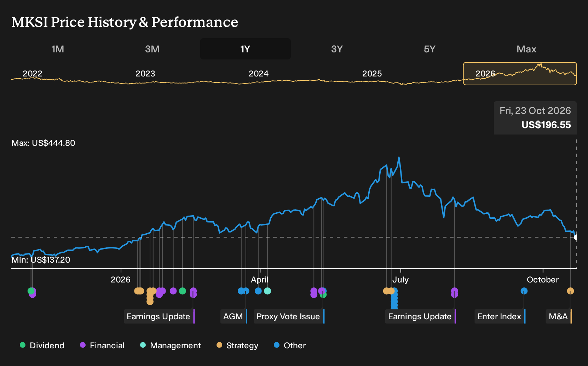Viewport: 588px width, 366px height.
Task: Click the April axis label
Action: 260,280
